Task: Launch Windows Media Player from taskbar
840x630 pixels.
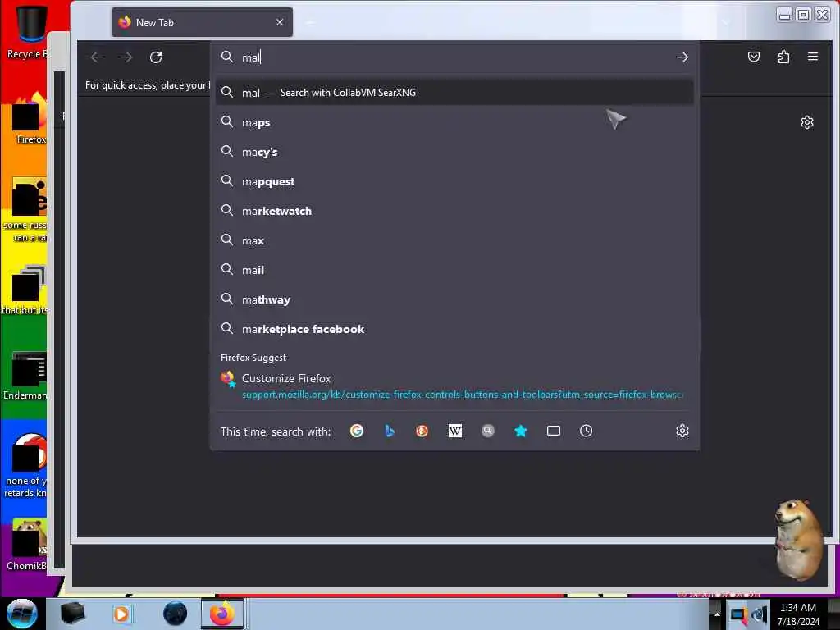Action: [x=121, y=614]
